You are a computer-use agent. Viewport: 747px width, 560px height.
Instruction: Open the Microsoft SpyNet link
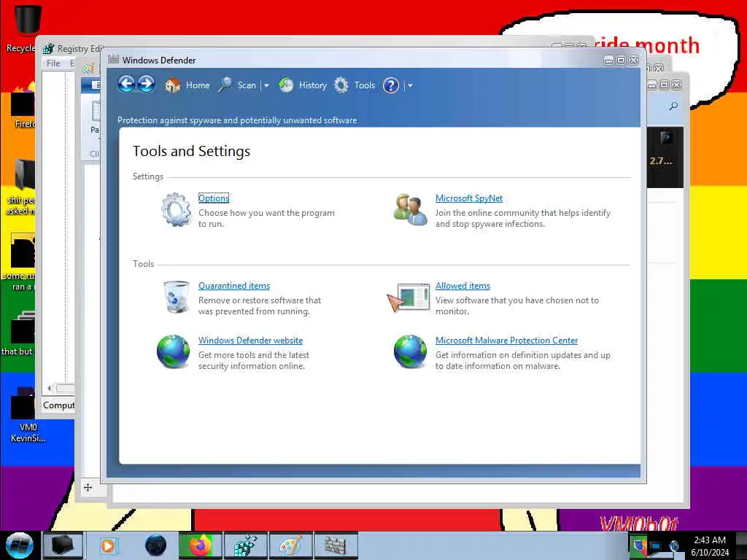click(469, 198)
